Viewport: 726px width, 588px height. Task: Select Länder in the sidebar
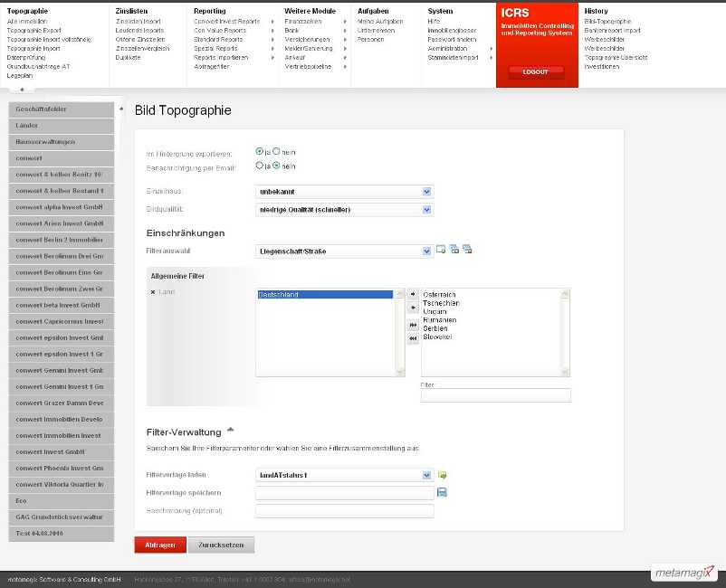point(62,126)
